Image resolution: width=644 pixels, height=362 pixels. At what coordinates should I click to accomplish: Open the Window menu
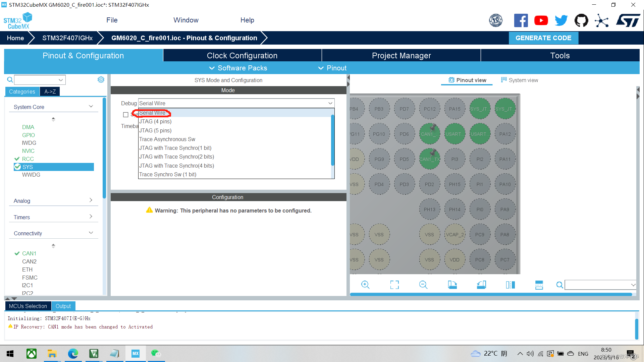point(186,20)
